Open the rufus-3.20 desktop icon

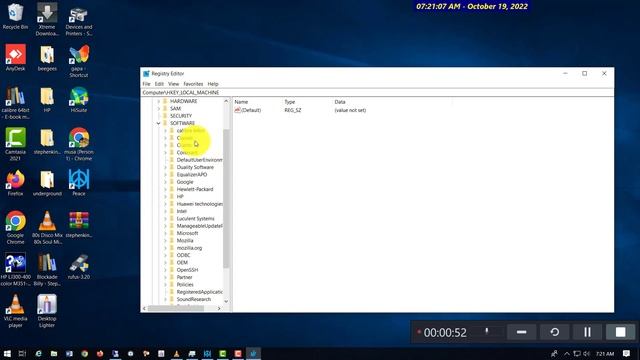79,267
